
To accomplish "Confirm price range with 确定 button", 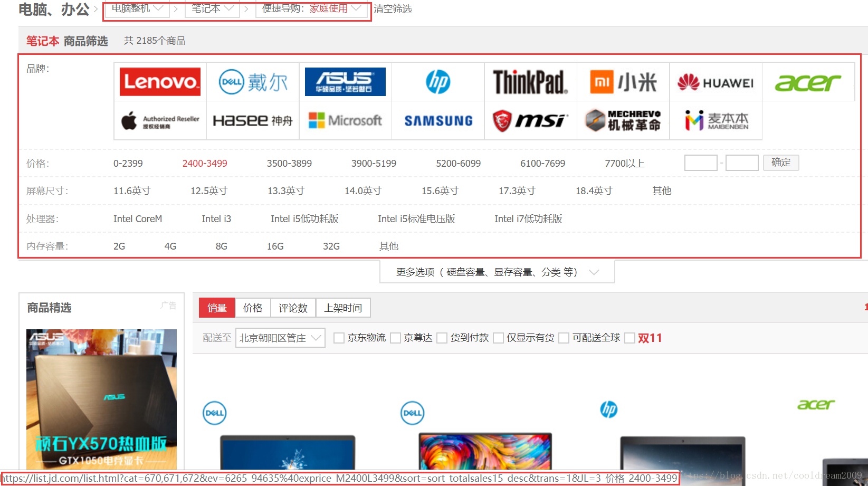I will tap(781, 163).
